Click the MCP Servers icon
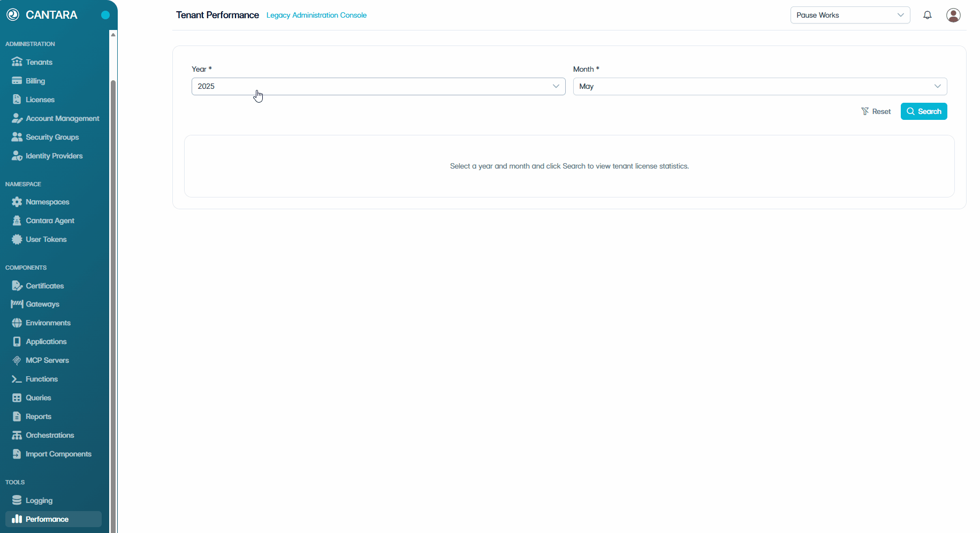 click(x=17, y=360)
